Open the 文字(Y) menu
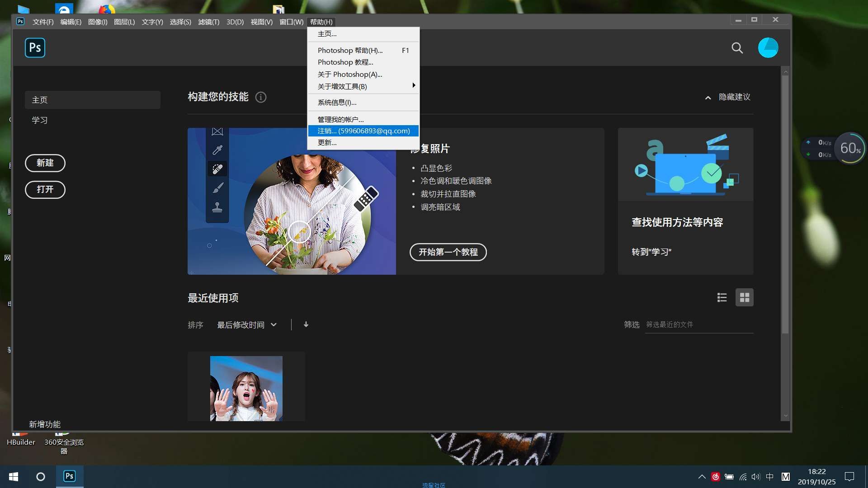868x488 pixels. click(152, 22)
